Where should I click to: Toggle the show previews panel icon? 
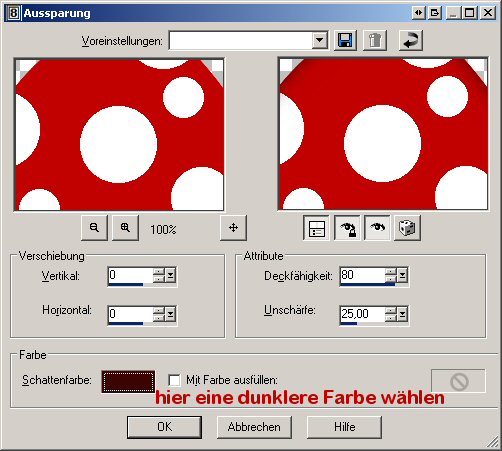click(x=316, y=228)
